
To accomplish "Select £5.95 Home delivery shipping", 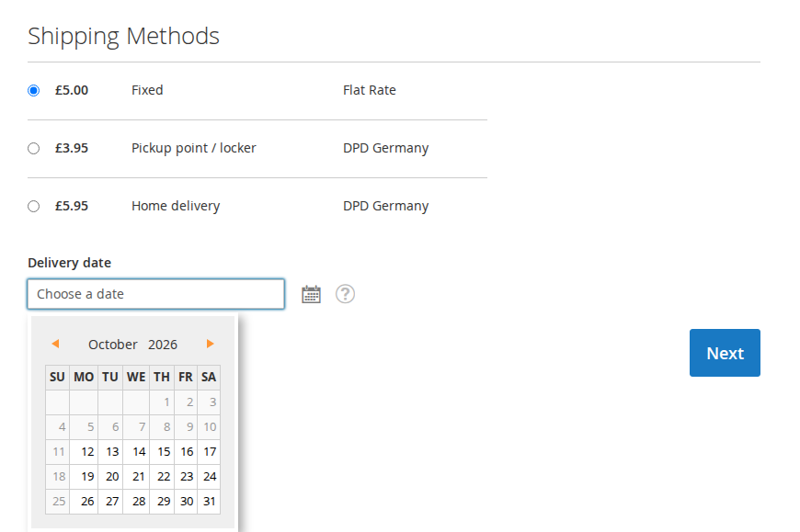I will pyautogui.click(x=34, y=207).
